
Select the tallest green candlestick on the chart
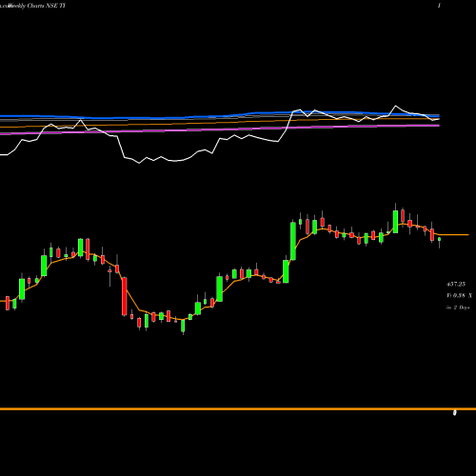[293, 241]
